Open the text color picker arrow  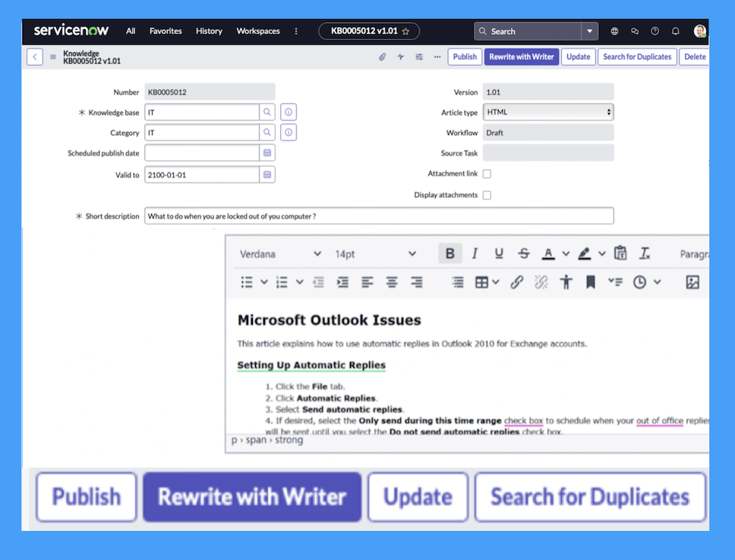[566, 253]
